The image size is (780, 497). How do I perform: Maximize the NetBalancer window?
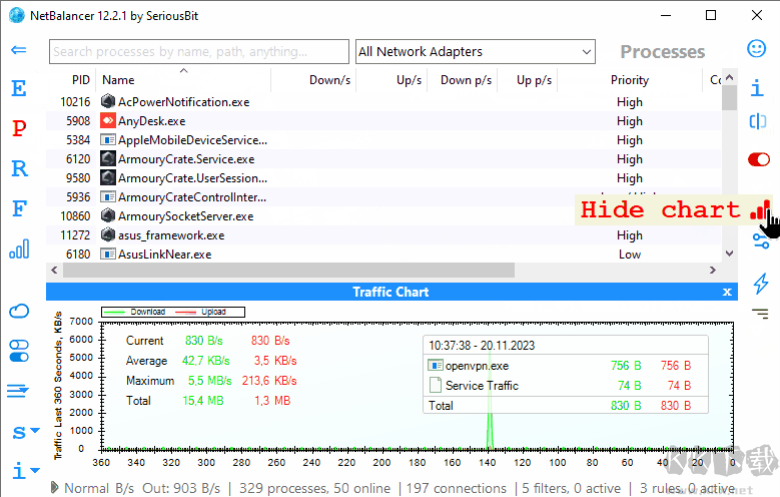711,15
